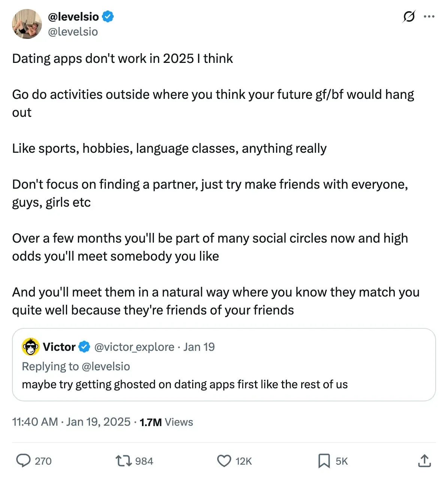Repost this tweet via retweet icon
The height and width of the screenshot is (483, 448).
tap(123, 461)
